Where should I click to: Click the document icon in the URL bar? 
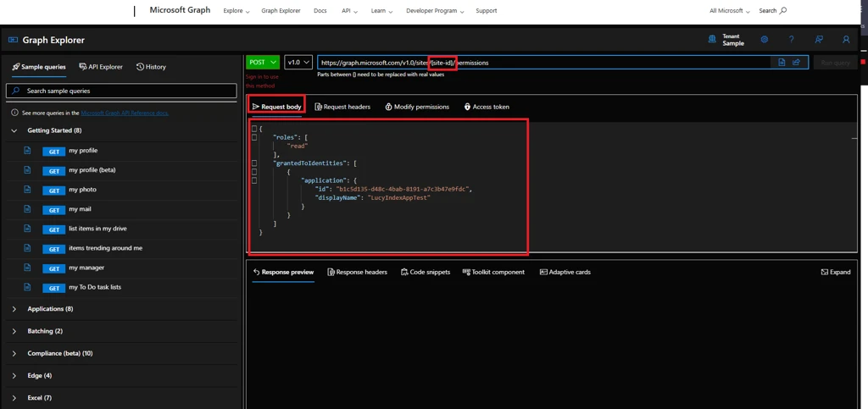click(x=782, y=63)
